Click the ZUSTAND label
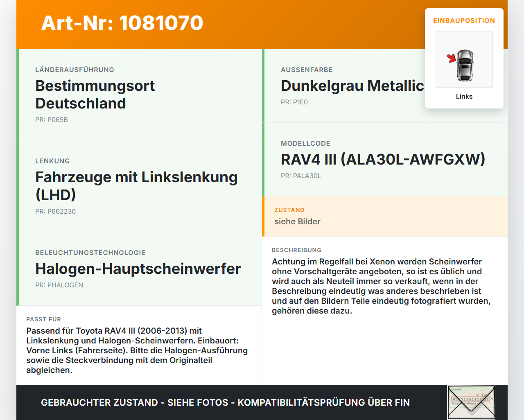 289,210
